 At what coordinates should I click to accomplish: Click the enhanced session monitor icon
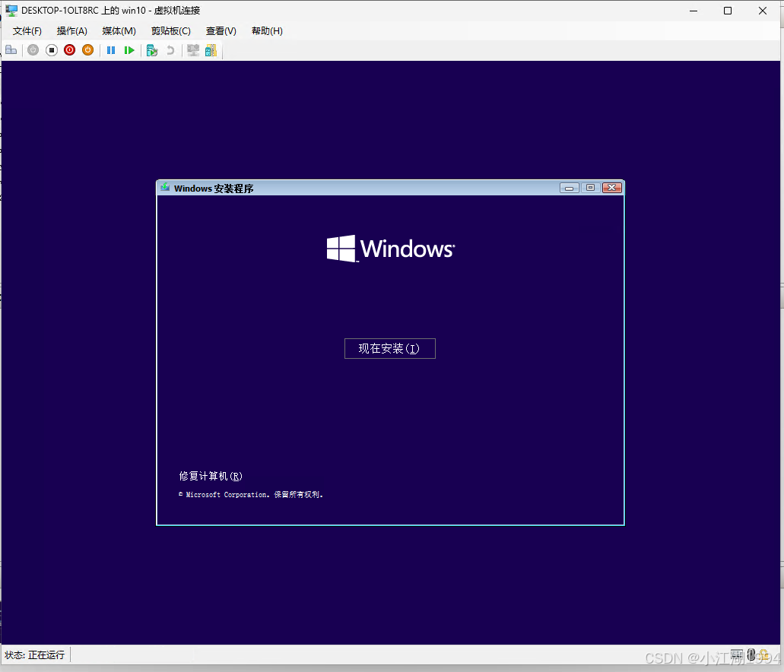[x=193, y=50]
